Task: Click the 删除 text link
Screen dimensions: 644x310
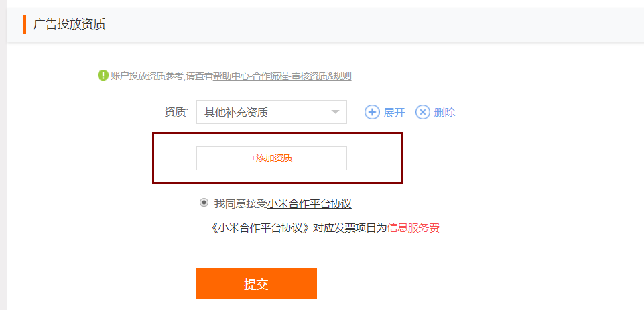Action: pyautogui.click(x=444, y=112)
